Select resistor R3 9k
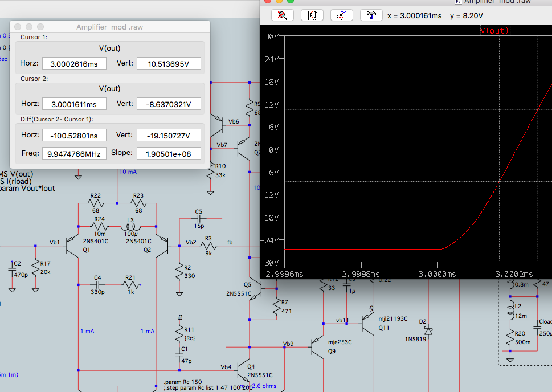 click(208, 246)
